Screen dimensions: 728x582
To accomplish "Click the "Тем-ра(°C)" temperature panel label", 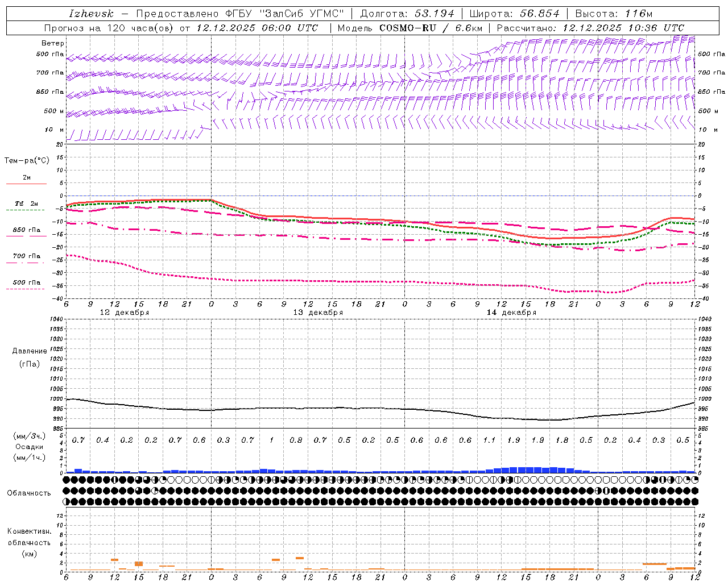I will click(x=27, y=160).
